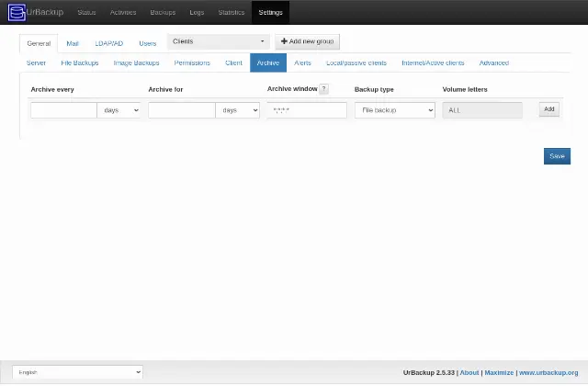
Task: Expand the Archive every days unit dropdown
Action: (x=119, y=110)
